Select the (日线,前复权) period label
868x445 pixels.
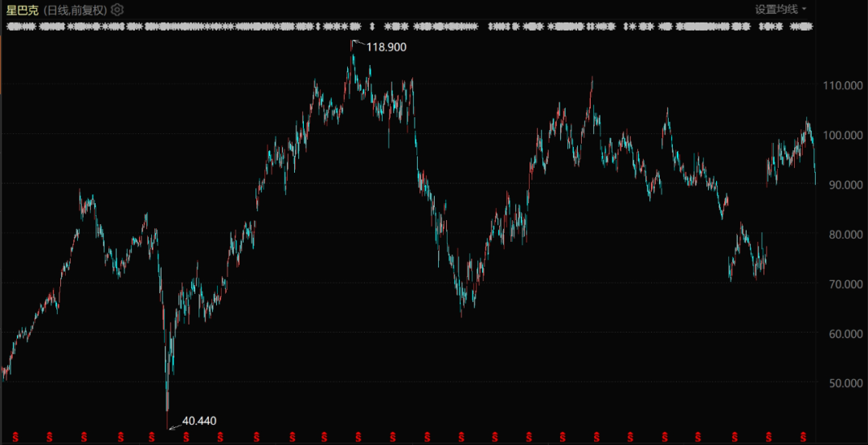[74, 10]
